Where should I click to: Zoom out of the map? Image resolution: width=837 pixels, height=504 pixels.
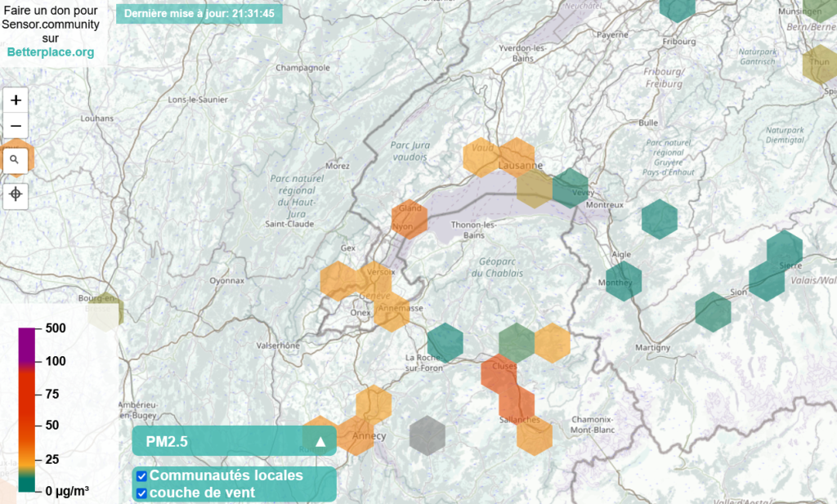(16, 127)
